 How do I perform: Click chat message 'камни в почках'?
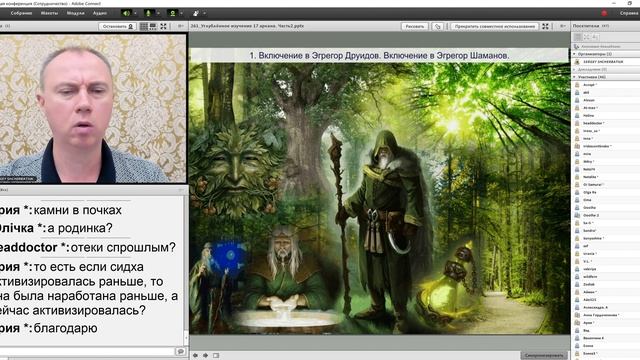point(78,210)
